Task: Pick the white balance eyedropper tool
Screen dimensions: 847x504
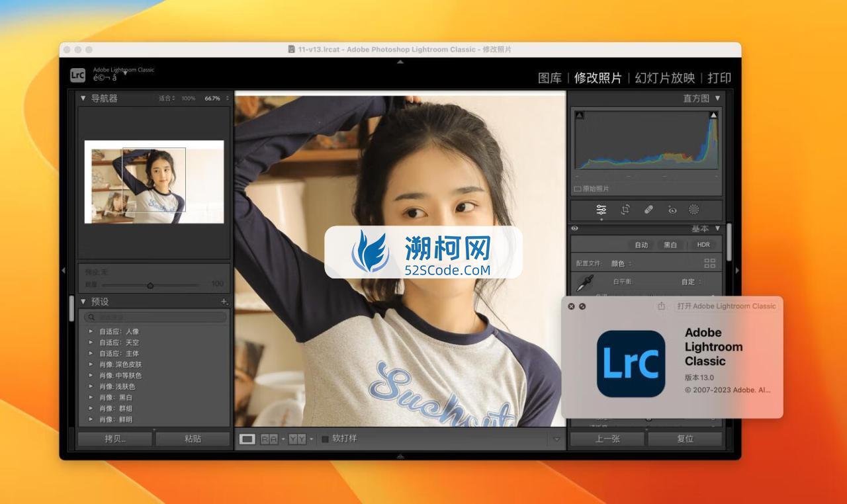Action: coord(584,283)
